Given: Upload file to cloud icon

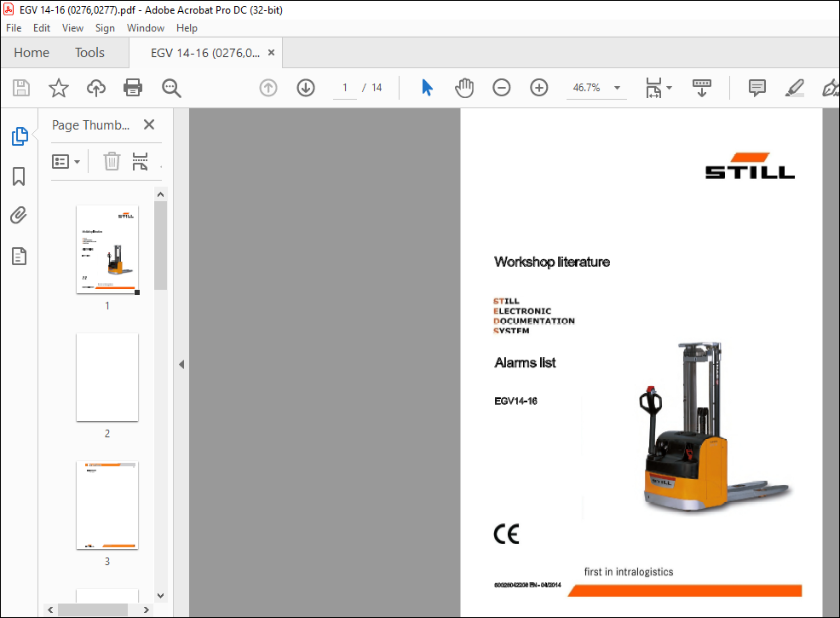Looking at the screenshot, I should (x=96, y=87).
